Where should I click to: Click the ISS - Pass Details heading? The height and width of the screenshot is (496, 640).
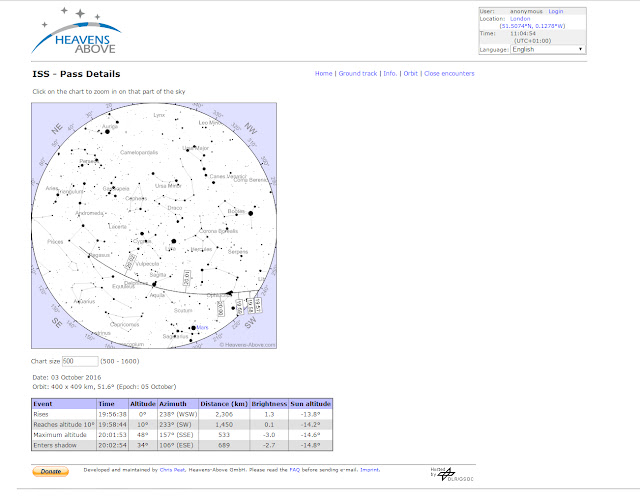coord(76,74)
